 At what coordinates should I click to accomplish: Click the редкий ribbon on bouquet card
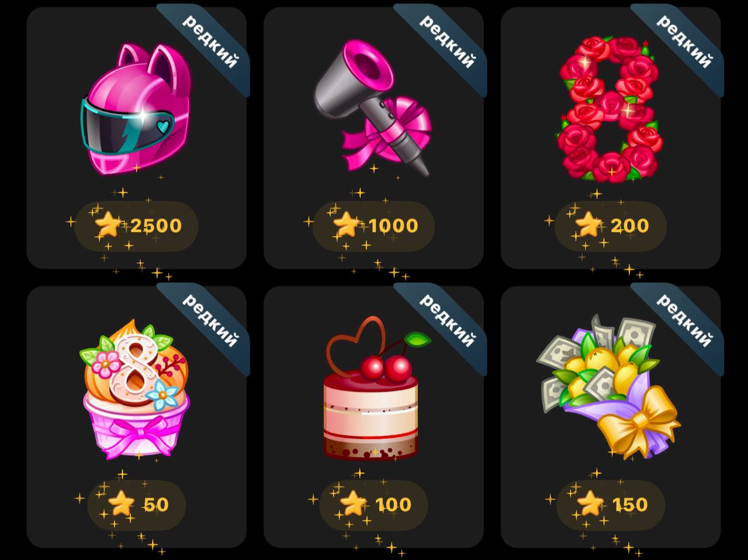tap(684, 321)
